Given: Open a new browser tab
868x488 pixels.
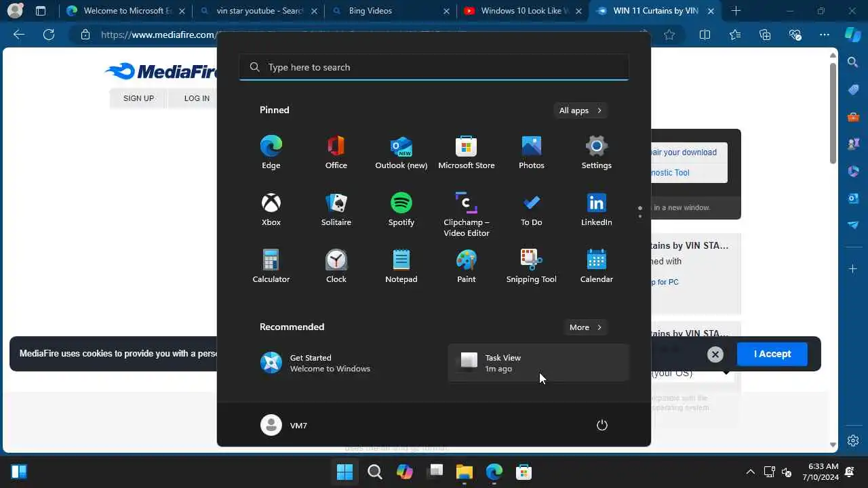Looking at the screenshot, I should pyautogui.click(x=736, y=11).
